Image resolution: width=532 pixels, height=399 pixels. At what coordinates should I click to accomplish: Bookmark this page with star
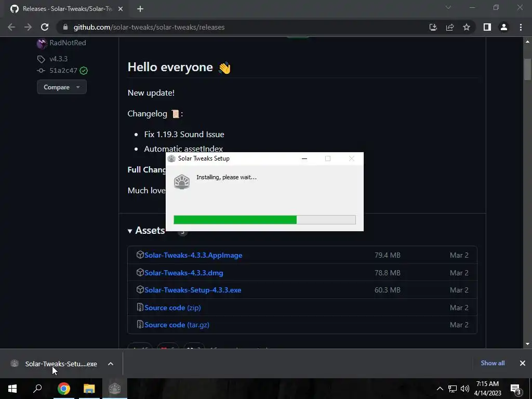click(x=467, y=27)
